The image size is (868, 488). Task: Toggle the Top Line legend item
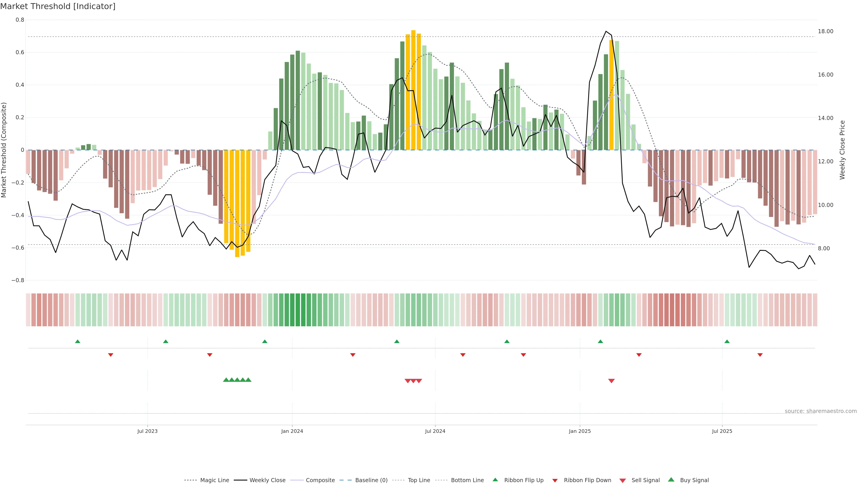click(x=419, y=480)
